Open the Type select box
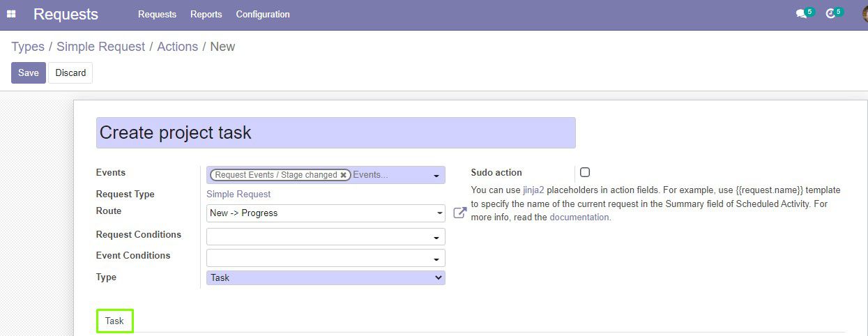The height and width of the screenshot is (336, 868). click(326, 277)
